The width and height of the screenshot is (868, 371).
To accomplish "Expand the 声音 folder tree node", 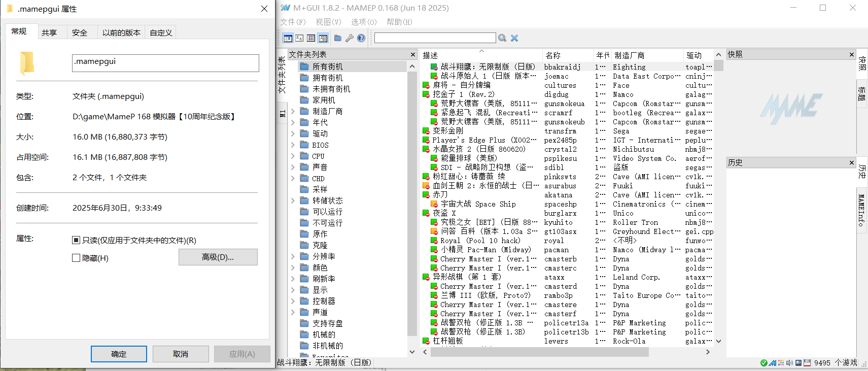I will pyautogui.click(x=293, y=167).
